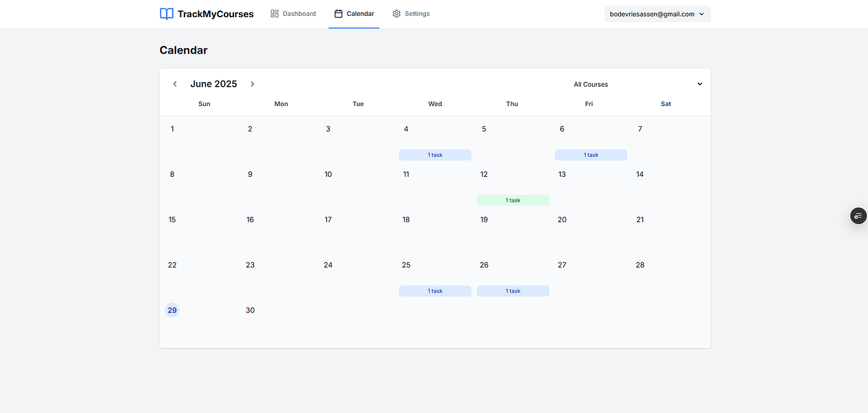The width and height of the screenshot is (868, 413).
Task: Click the 1 task pill on June 6
Action: [x=591, y=155]
